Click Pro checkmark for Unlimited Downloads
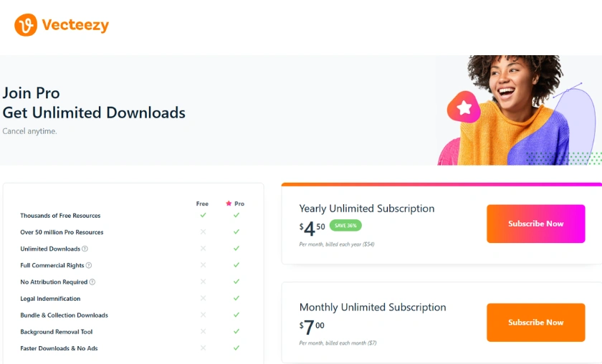The image size is (602, 364). [236, 249]
